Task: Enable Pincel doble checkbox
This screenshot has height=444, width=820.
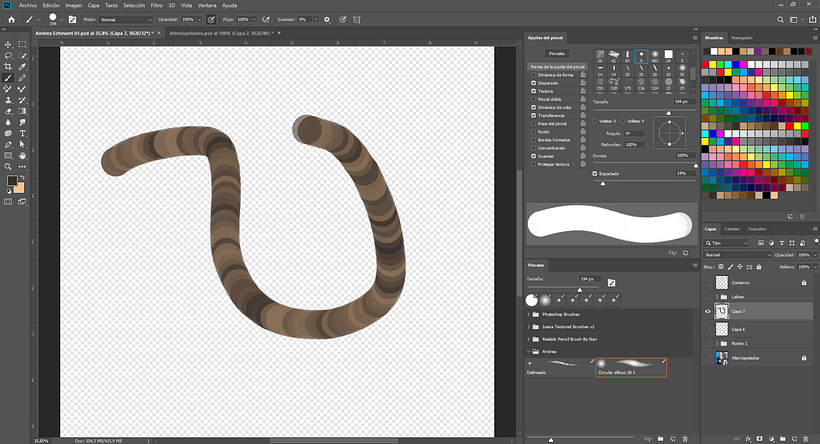Action: click(533, 99)
